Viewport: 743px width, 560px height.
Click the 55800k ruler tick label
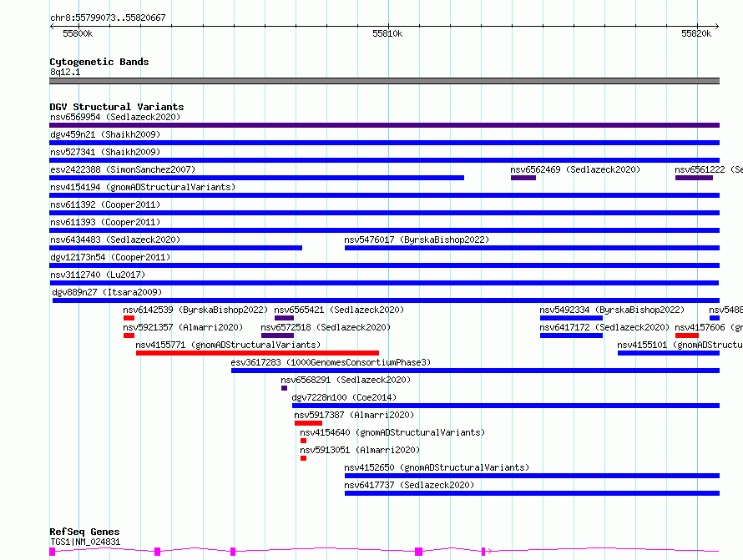[x=78, y=33]
